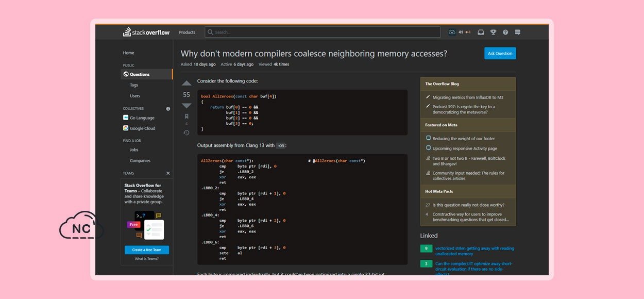Toggle bookmark on this question
The image size is (644, 299).
pos(187,117)
